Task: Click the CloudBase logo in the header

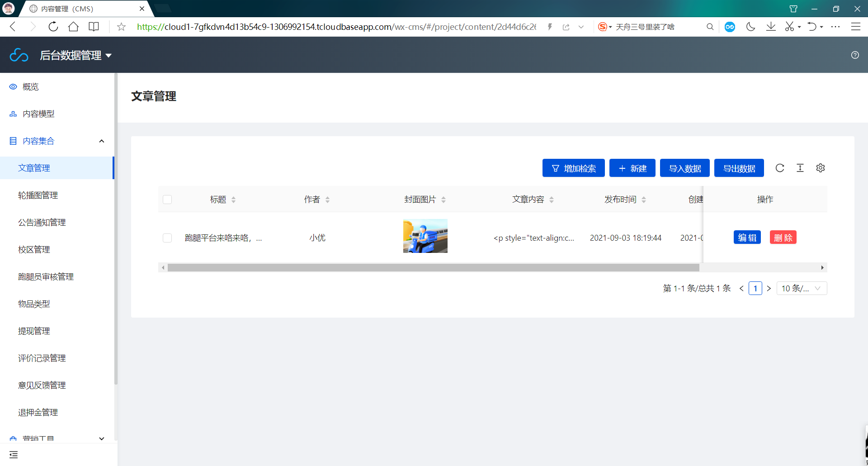Action: tap(19, 55)
